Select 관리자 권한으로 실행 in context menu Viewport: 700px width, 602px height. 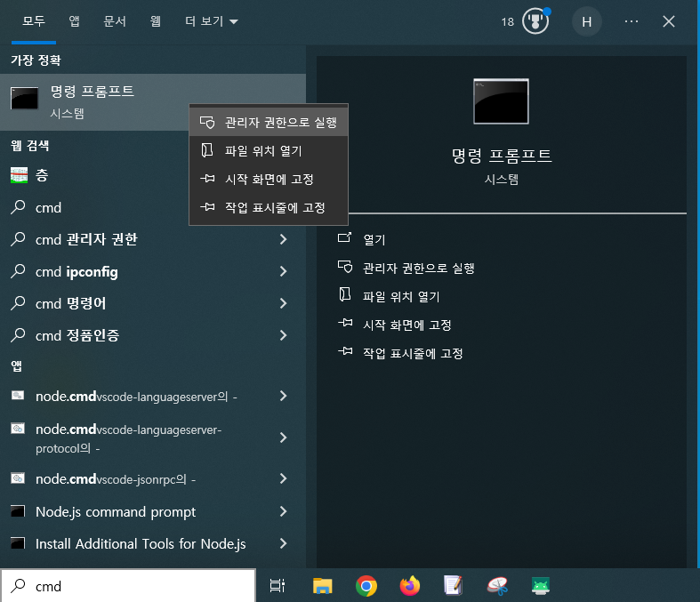[x=269, y=122]
